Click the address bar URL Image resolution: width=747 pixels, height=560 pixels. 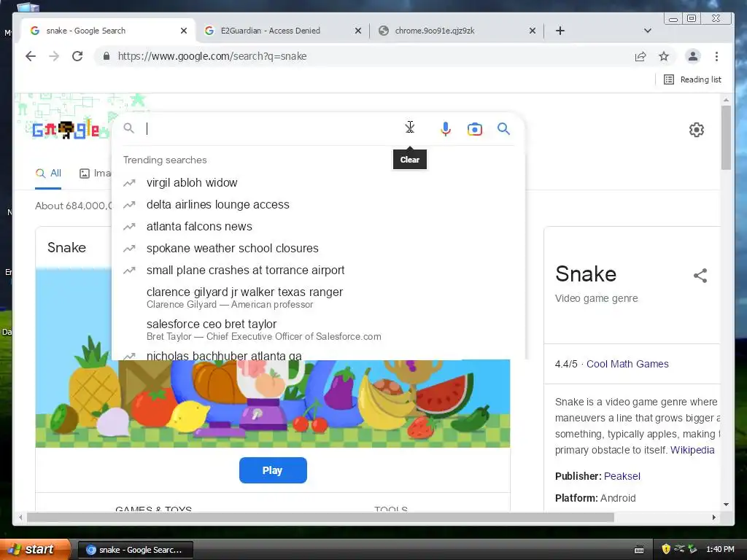[212, 56]
